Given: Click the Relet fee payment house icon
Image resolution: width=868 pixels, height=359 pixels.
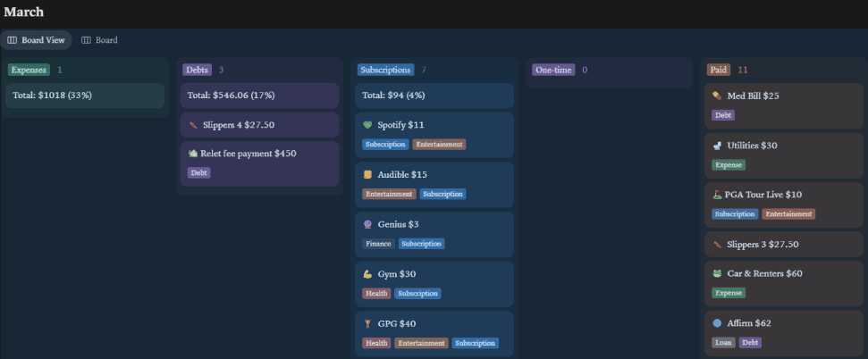Looking at the screenshot, I should coord(193,154).
